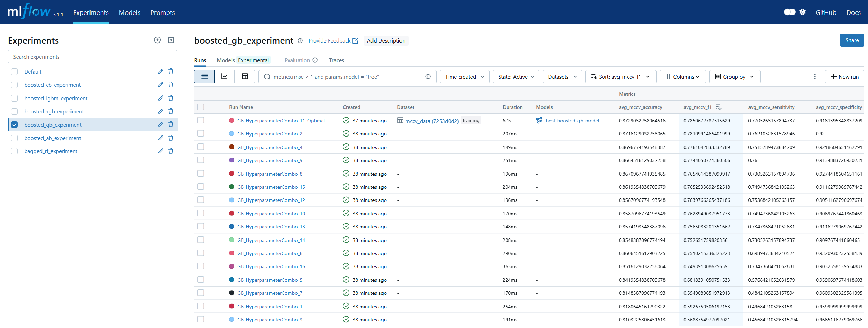868x328 pixels.
Task: Toggle dark mode switch
Action: [790, 12]
